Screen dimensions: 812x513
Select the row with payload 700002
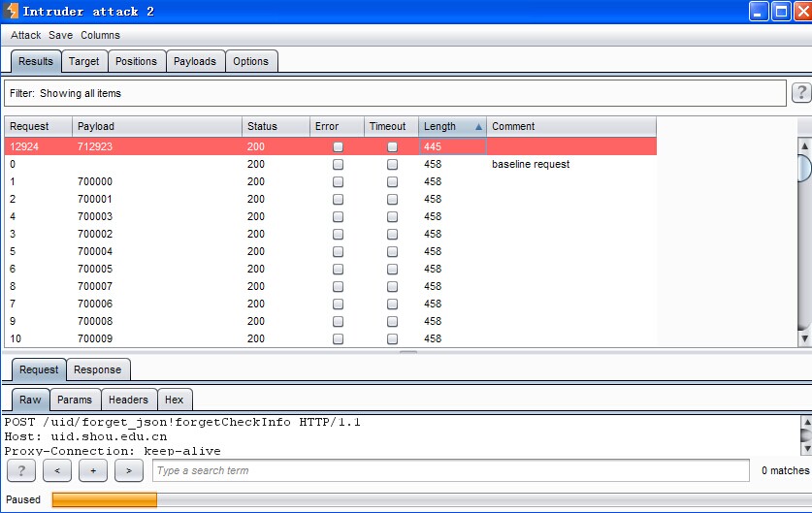[x=331, y=234]
